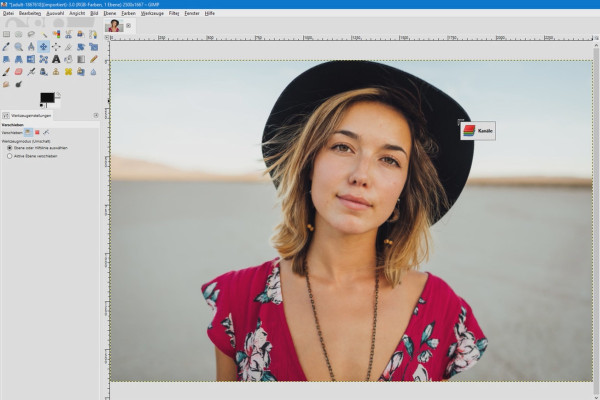The height and width of the screenshot is (400, 600).
Task: Select the Paintbrush tool
Action: pyautogui.click(x=6, y=72)
